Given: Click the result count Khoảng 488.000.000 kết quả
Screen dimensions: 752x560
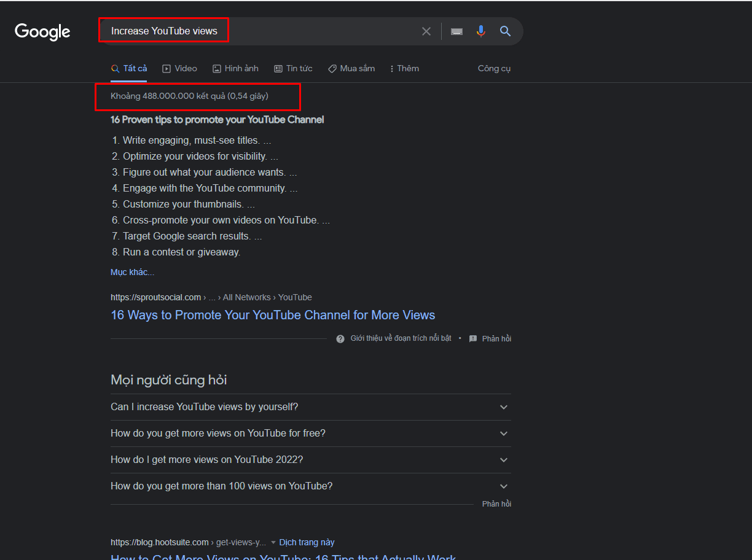Looking at the screenshot, I should point(189,96).
